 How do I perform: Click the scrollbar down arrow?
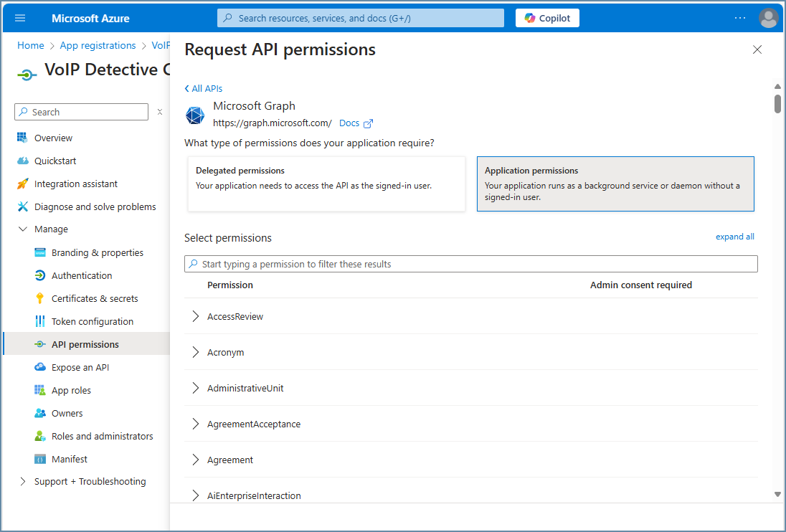coord(777,495)
